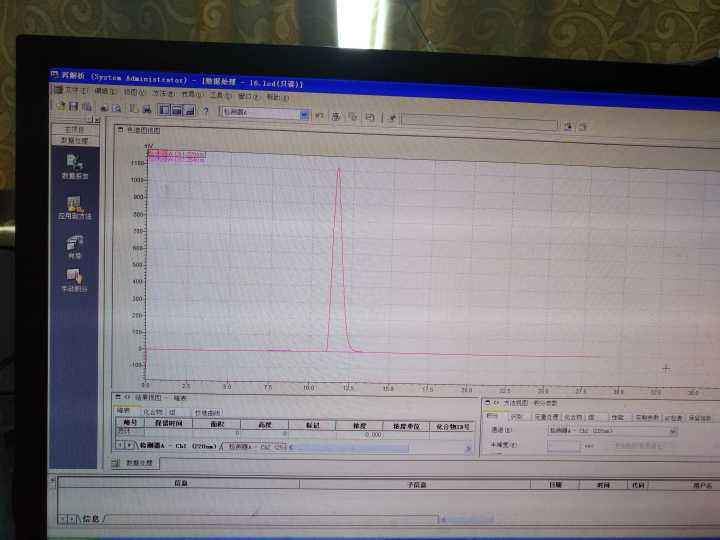Click the ellipsis button next to 半峰宽

(589, 446)
